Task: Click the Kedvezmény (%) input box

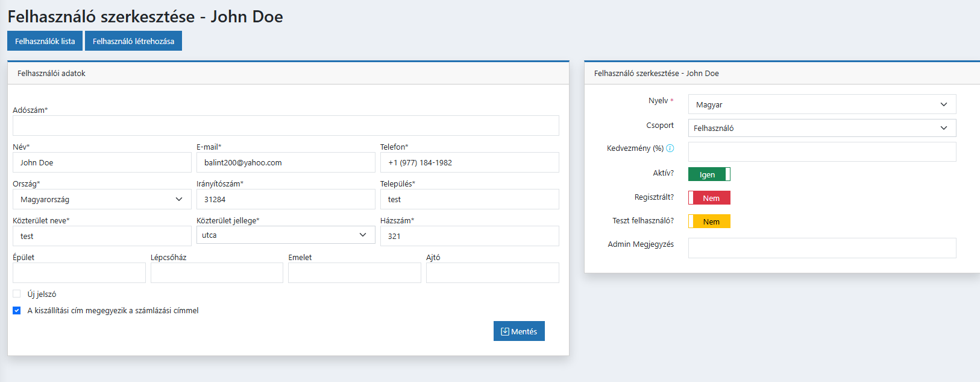Action: tap(821, 151)
